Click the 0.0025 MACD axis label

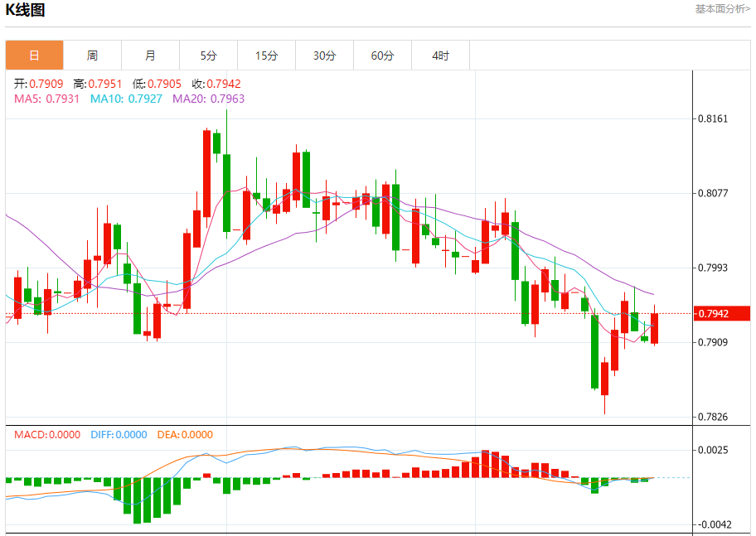click(x=713, y=450)
